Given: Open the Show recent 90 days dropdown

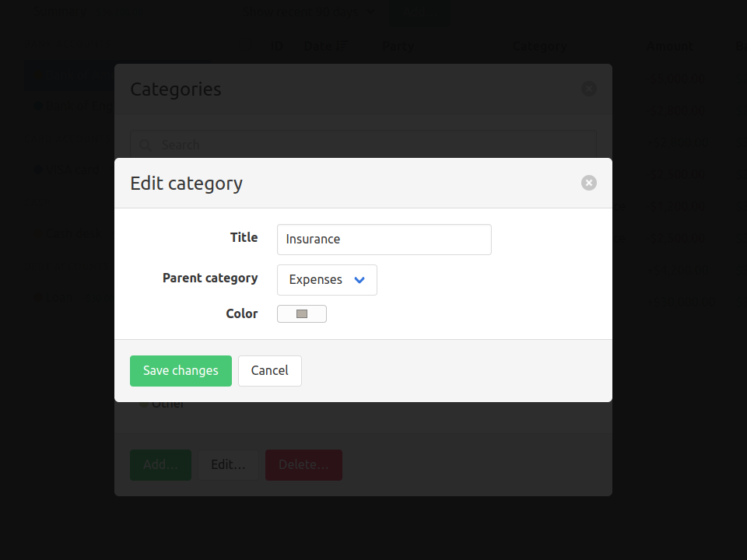Looking at the screenshot, I should (x=309, y=12).
